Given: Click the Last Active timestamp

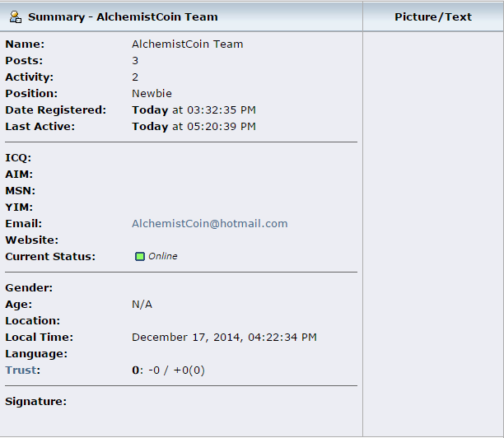Looking at the screenshot, I should [x=194, y=127].
